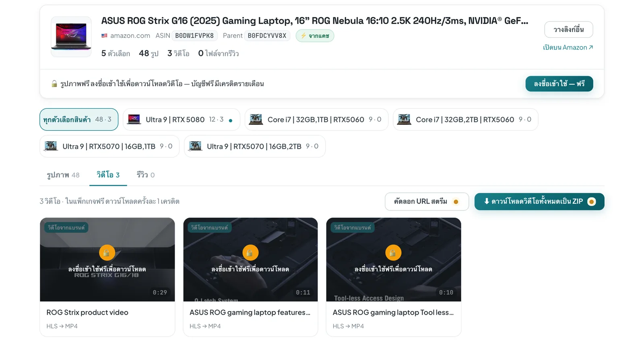Screen dimensions: 644x342
Task: Click the วางลิงก์อื่น paste another link button
Action: click(568, 29)
